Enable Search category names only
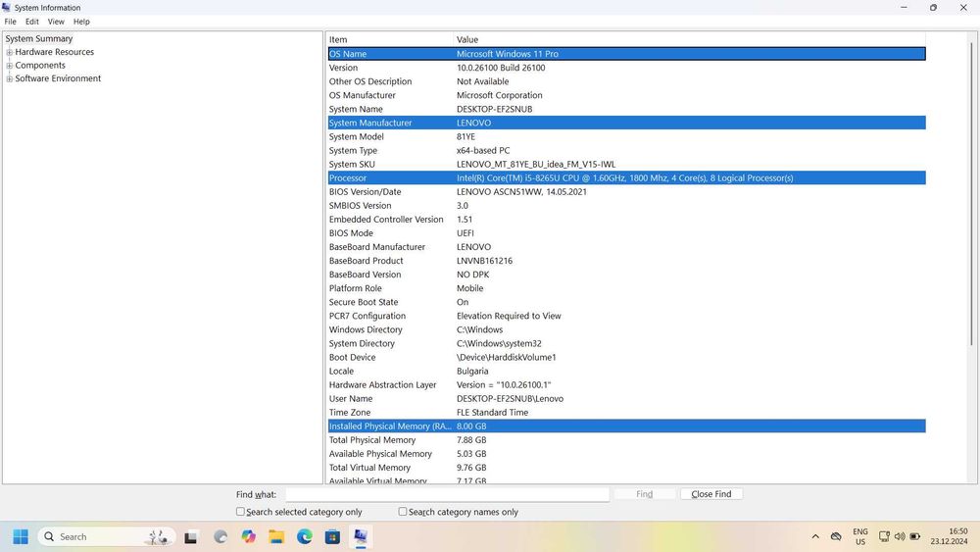This screenshot has height=552, width=980. 403,512
